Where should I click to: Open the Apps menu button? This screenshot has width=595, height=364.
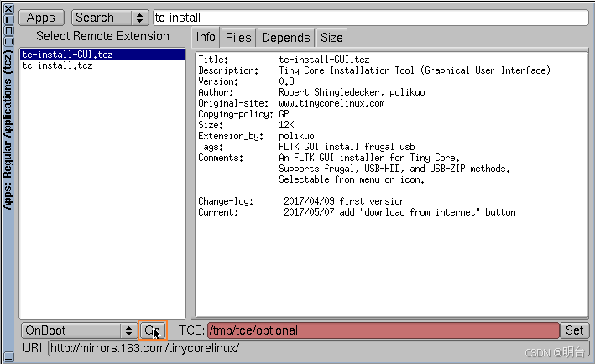click(x=41, y=18)
